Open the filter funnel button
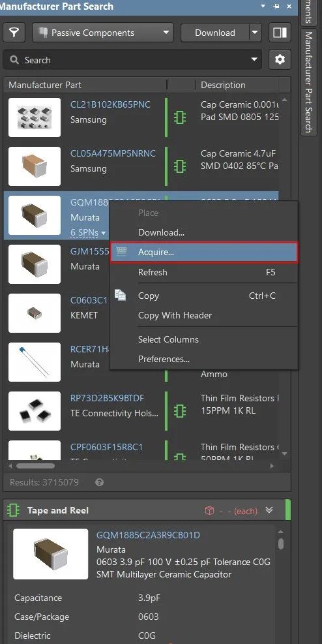This screenshot has height=644, width=322. tap(14, 33)
